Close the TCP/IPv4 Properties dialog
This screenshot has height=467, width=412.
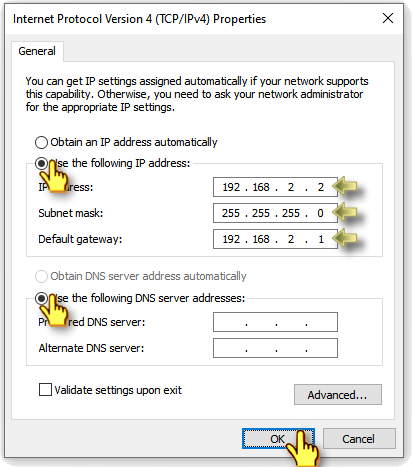coord(388,18)
